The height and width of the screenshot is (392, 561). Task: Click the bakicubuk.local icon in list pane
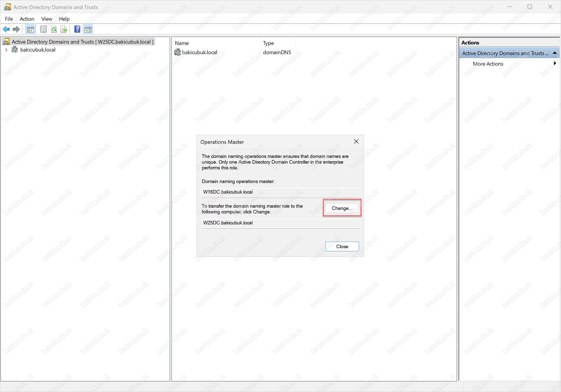pyautogui.click(x=178, y=52)
